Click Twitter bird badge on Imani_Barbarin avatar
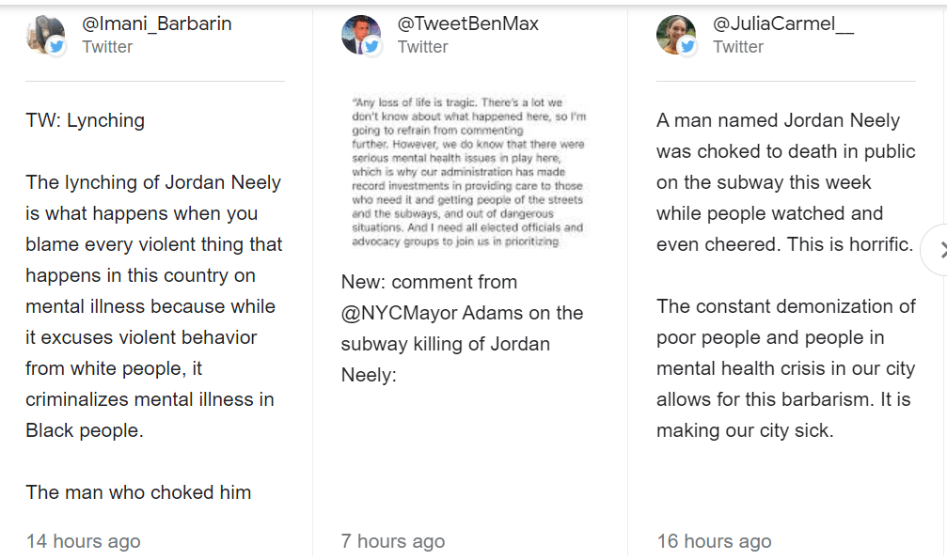947x560 pixels. pos(56,47)
